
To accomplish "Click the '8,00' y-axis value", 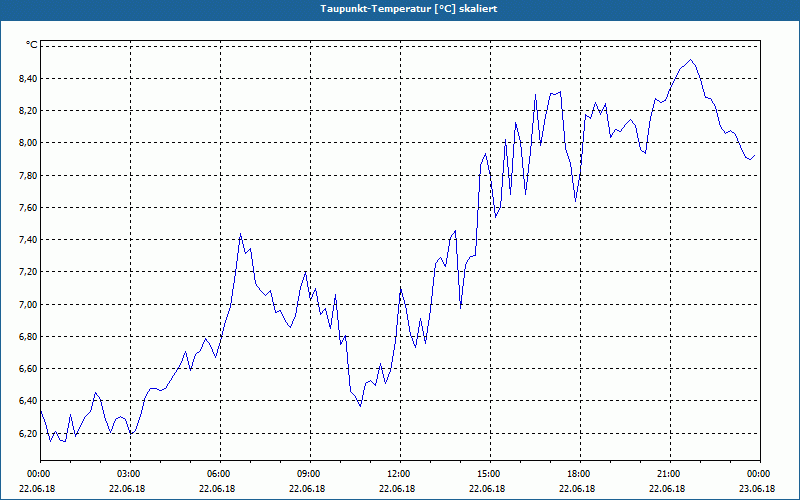I will click(29, 142).
